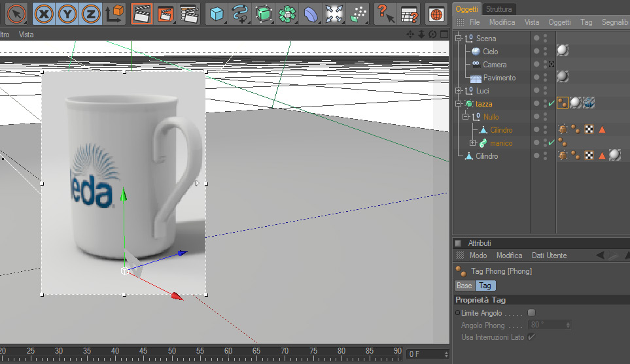Viewport: 630px width, 364px height.
Task: Open the scene environment objects icon
Action: click(x=334, y=14)
